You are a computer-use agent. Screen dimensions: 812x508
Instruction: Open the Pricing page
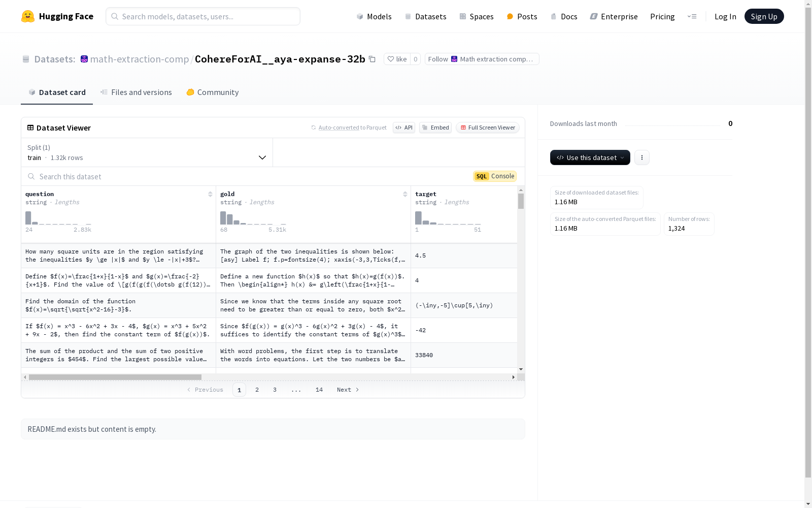pos(662,16)
